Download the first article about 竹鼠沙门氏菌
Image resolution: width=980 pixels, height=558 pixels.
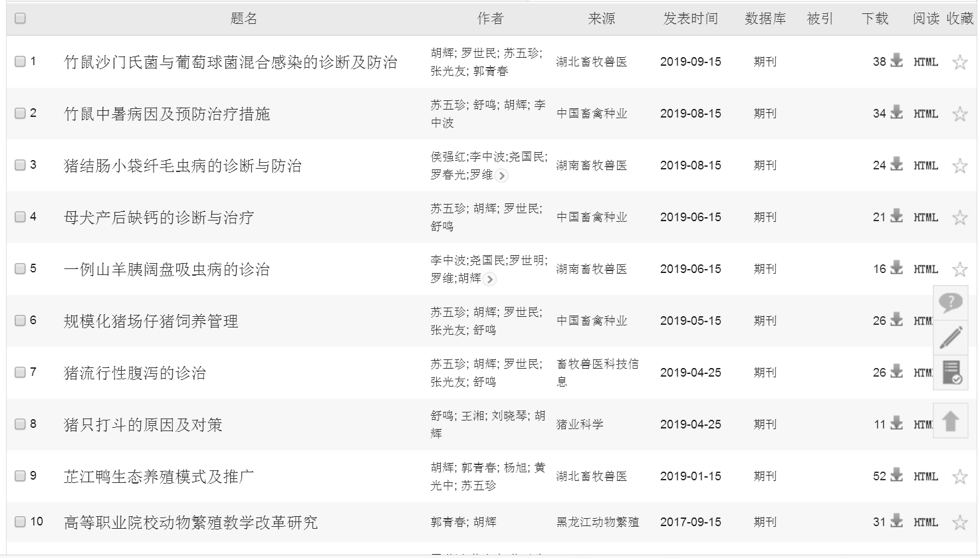[896, 61]
